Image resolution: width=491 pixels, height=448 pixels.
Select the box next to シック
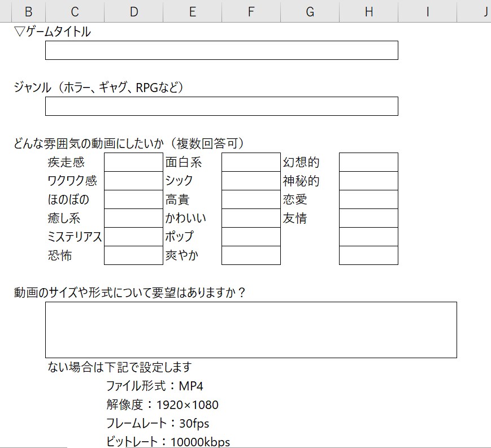(x=251, y=181)
